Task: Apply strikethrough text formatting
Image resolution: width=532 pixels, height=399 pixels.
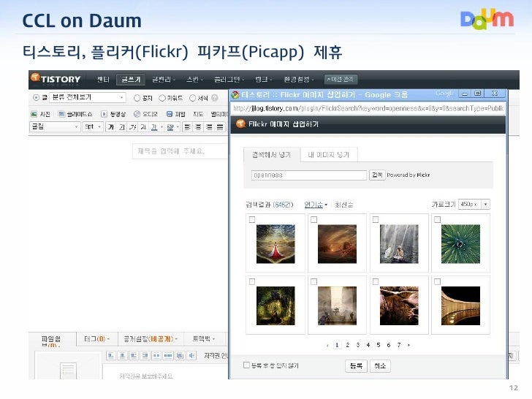Action: point(143,127)
